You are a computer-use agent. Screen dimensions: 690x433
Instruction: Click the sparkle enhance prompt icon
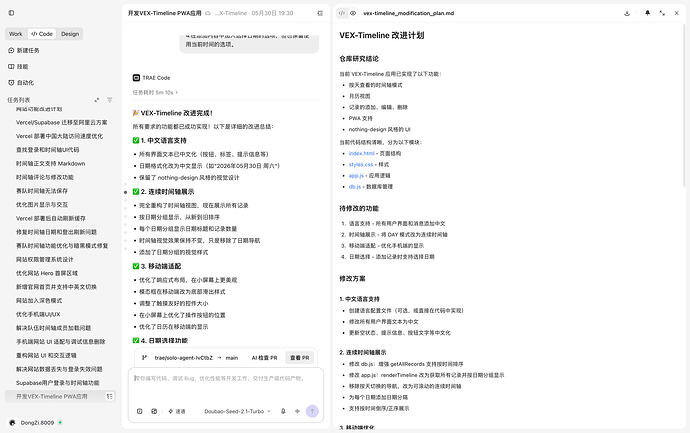pyautogui.click(x=297, y=411)
